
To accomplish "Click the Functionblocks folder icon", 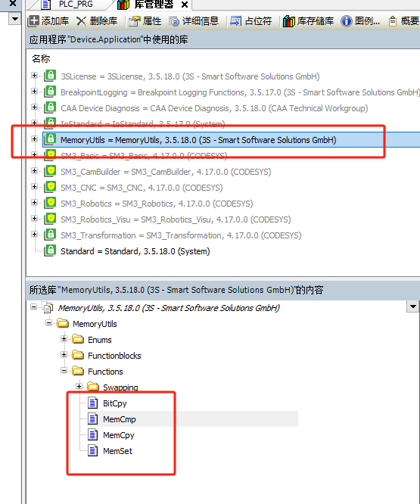I will click(x=78, y=355).
